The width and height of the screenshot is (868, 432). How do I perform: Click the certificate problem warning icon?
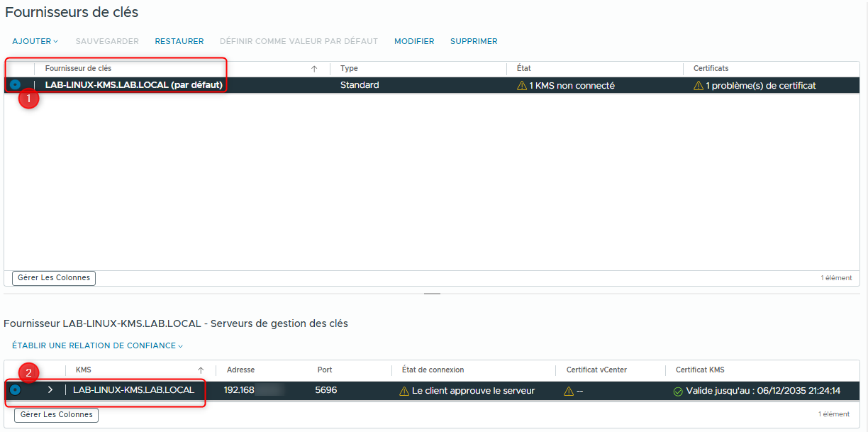coord(698,84)
